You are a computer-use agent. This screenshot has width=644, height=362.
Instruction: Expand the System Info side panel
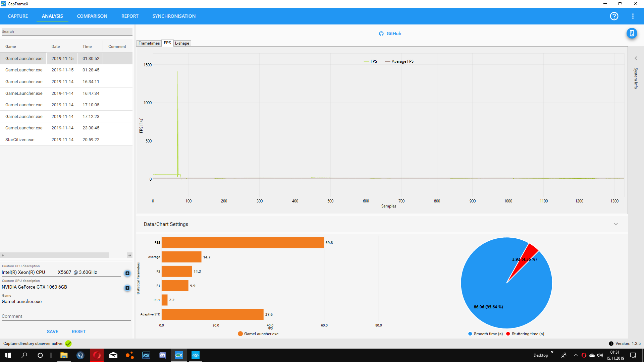pyautogui.click(x=636, y=58)
